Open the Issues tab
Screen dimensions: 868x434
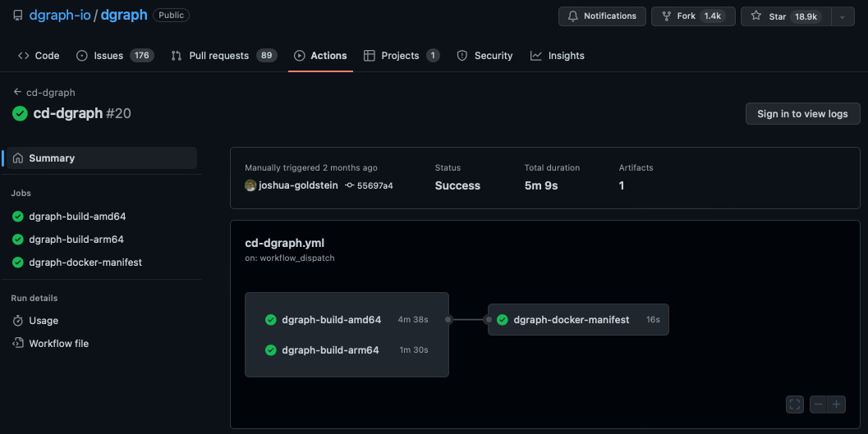point(115,55)
